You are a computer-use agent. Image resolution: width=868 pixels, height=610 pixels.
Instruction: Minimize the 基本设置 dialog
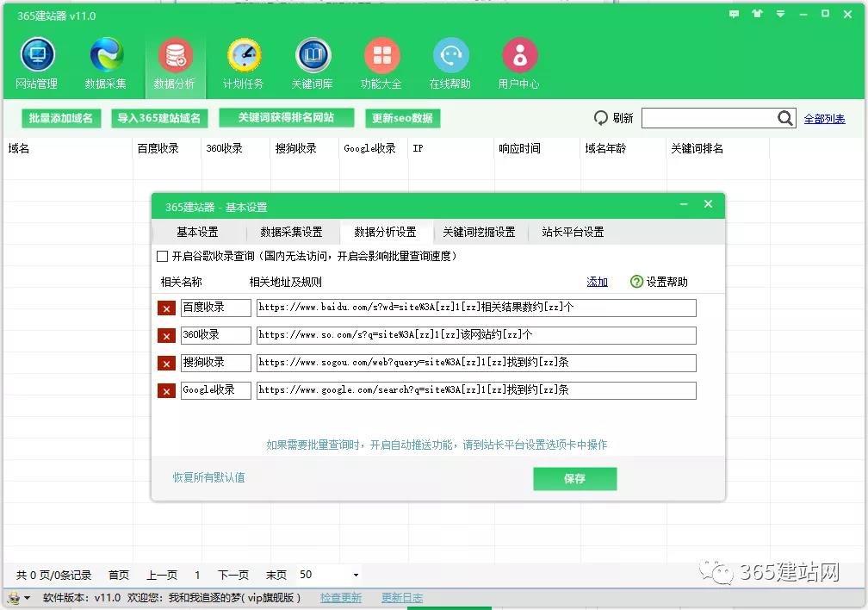click(x=685, y=204)
